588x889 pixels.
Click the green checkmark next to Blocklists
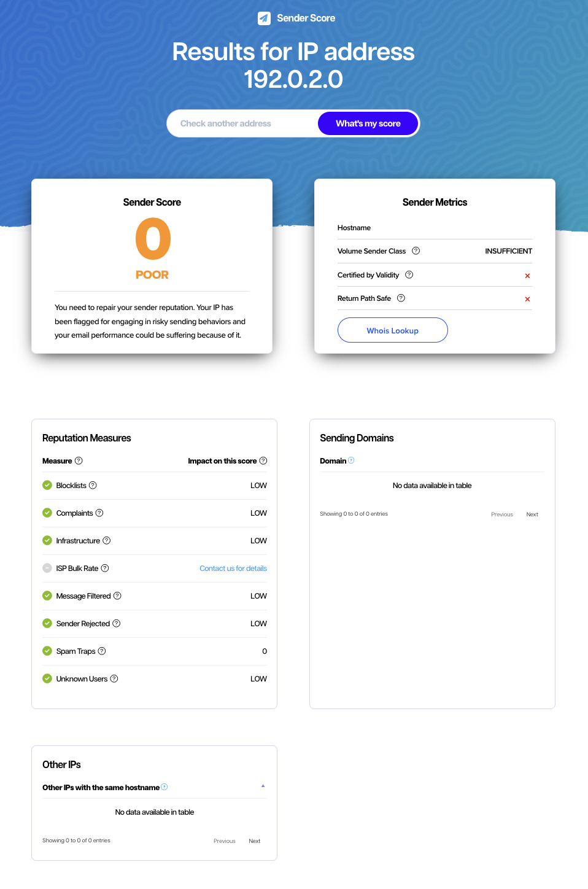pyautogui.click(x=47, y=485)
